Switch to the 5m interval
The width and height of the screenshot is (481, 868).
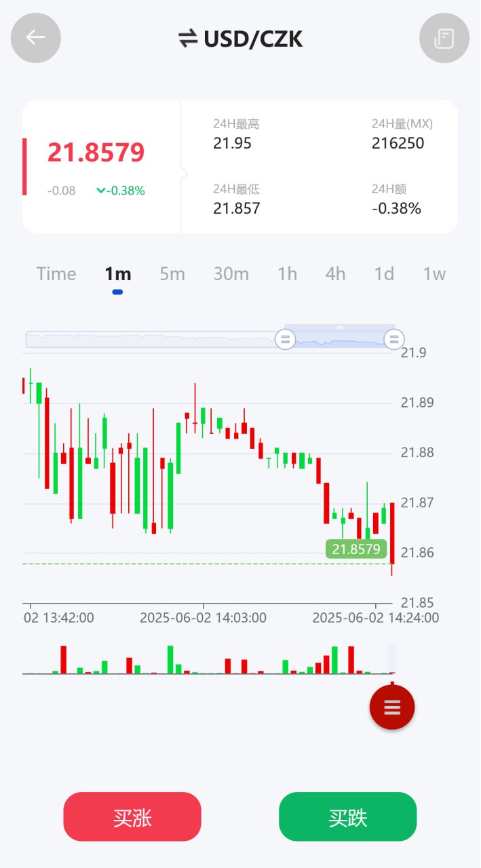point(172,274)
